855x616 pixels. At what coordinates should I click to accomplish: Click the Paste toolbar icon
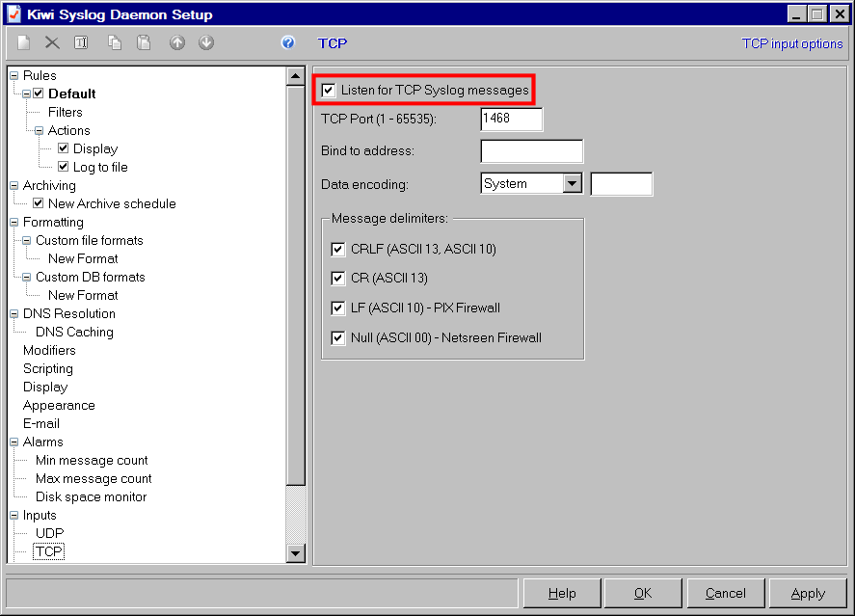(x=144, y=42)
